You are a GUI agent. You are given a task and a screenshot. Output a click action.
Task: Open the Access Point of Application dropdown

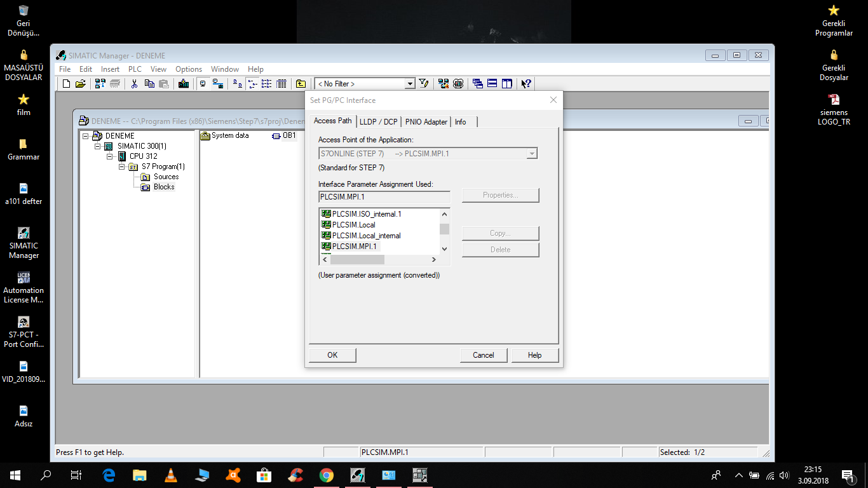[x=532, y=154]
